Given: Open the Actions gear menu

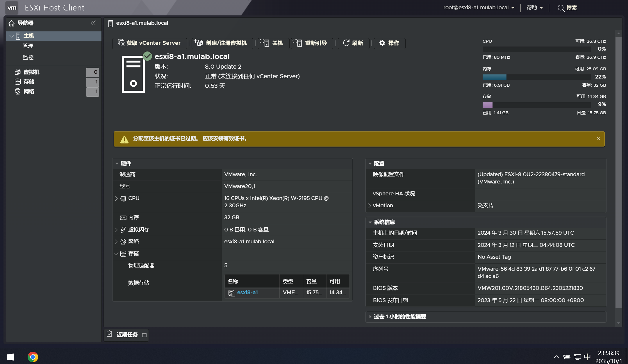Looking at the screenshot, I should coord(390,43).
